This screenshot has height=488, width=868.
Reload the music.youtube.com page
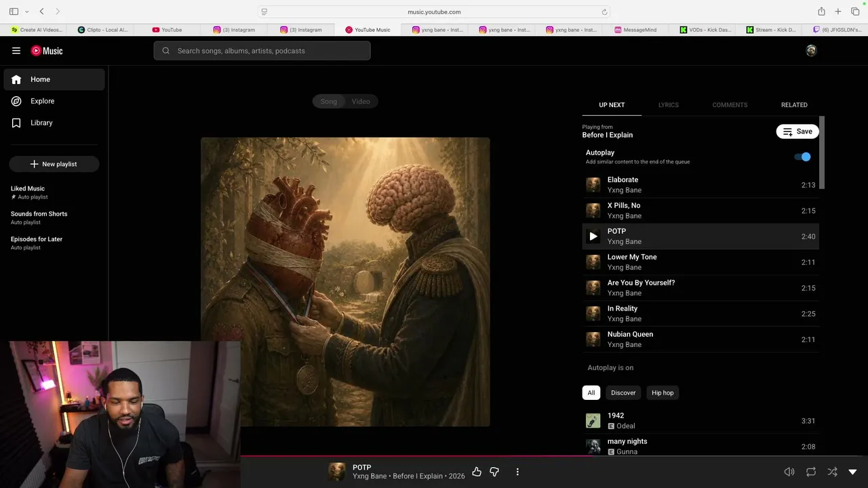[604, 12]
